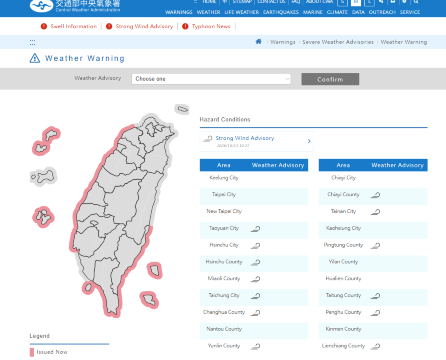Viewport: 446px width, 360px height.
Task: Click the wind advisory icon for Chiayi County
Action: [375, 195]
